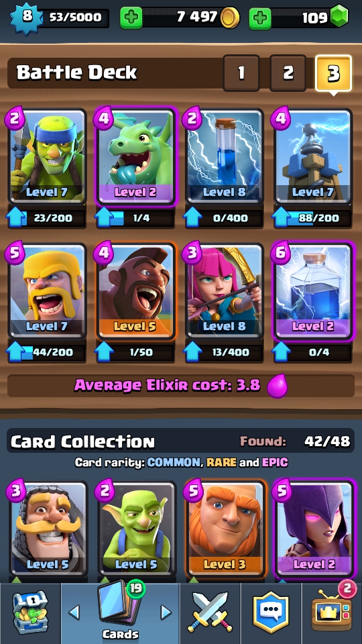Switch to battle deck slot 1
The height and width of the screenshot is (644, 362).
tap(241, 72)
